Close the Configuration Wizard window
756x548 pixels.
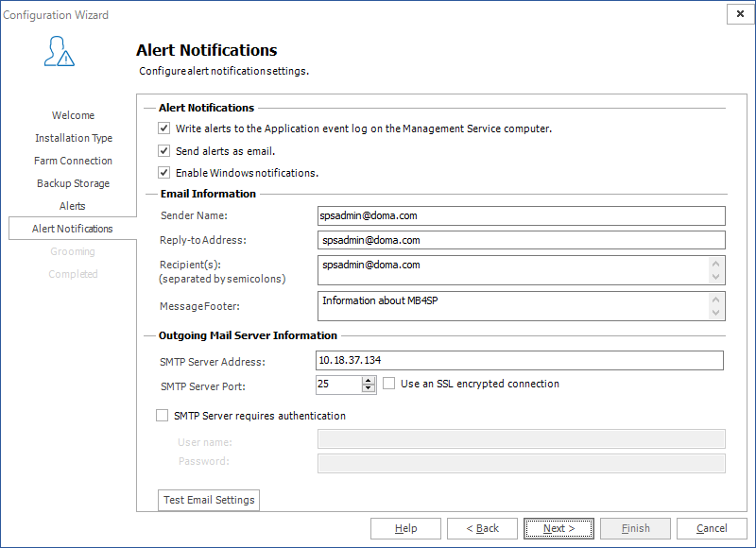pyautogui.click(x=740, y=14)
